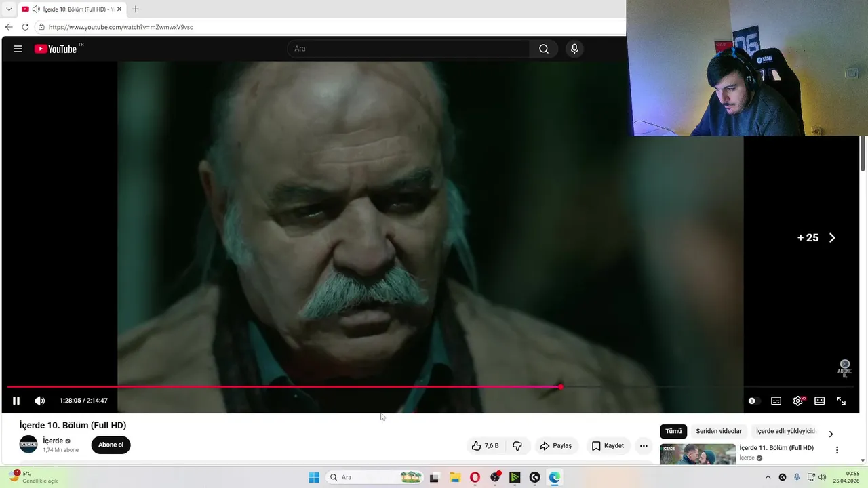Click the red progress bar scrubber handle
The width and height of the screenshot is (868, 488).
coord(561,387)
